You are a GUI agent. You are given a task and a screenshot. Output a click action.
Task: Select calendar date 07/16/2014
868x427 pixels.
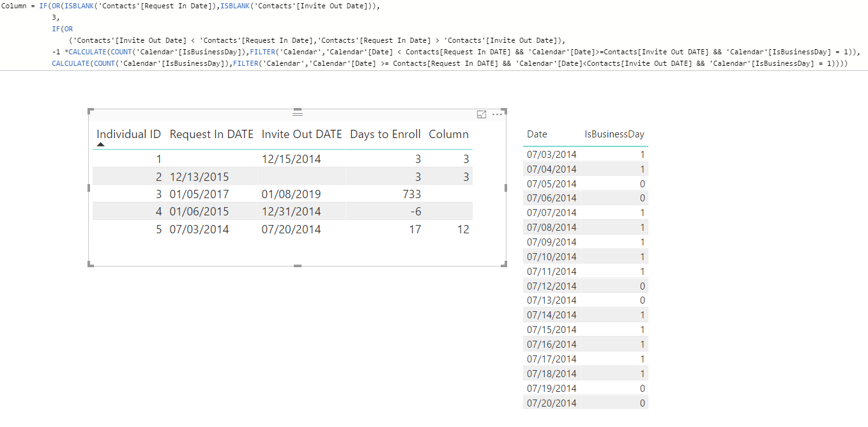[x=551, y=345]
